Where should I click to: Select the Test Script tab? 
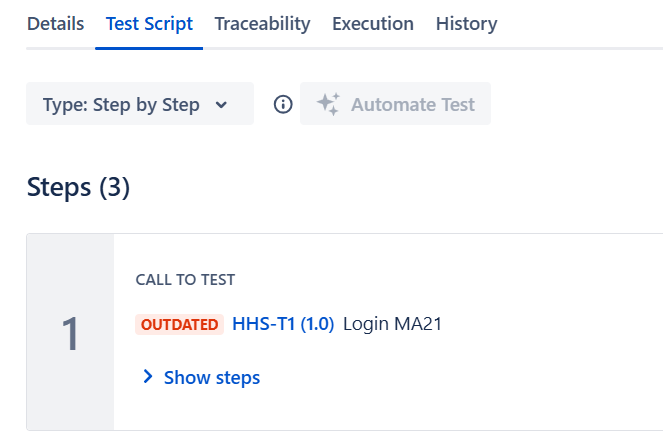pyautogui.click(x=150, y=24)
